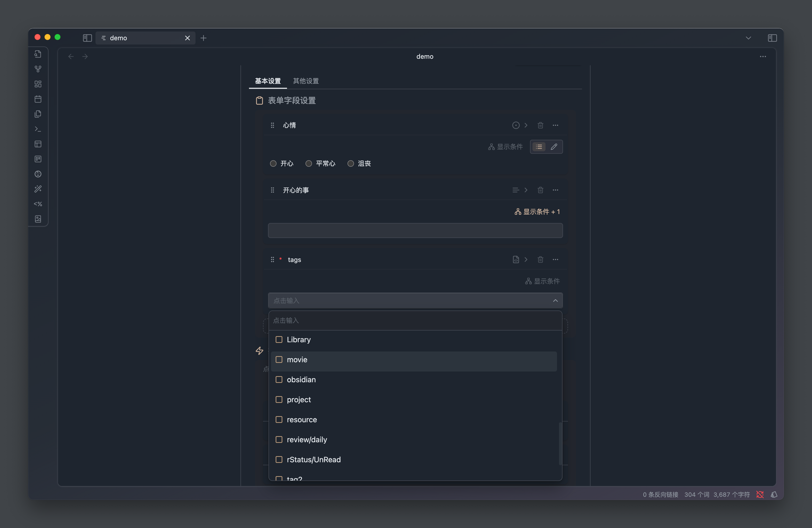This screenshot has width=812, height=528.
Task: Click the sync disabled status bar icon
Action: pyautogui.click(x=760, y=494)
